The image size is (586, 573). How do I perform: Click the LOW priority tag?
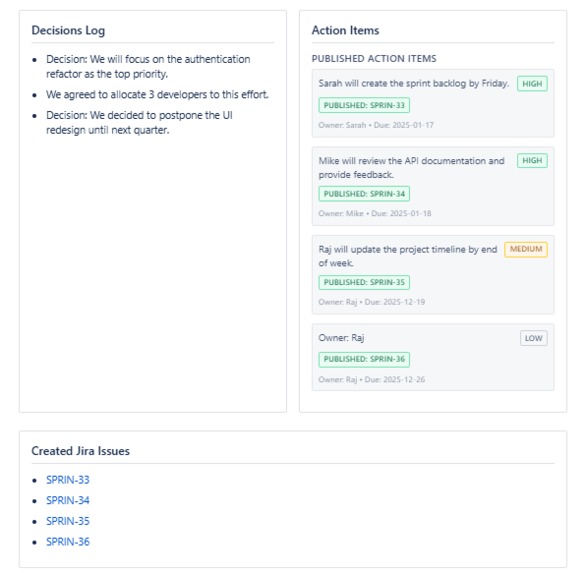[x=533, y=338]
